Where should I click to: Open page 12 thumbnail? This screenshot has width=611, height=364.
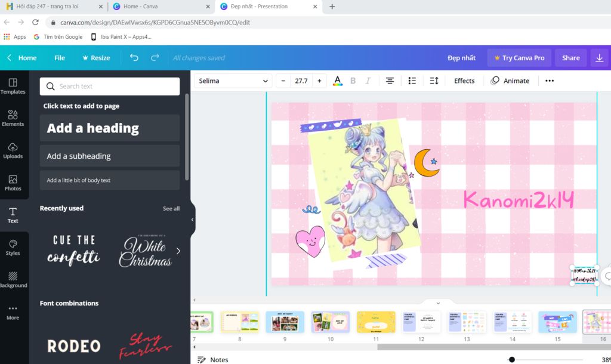coord(421,322)
